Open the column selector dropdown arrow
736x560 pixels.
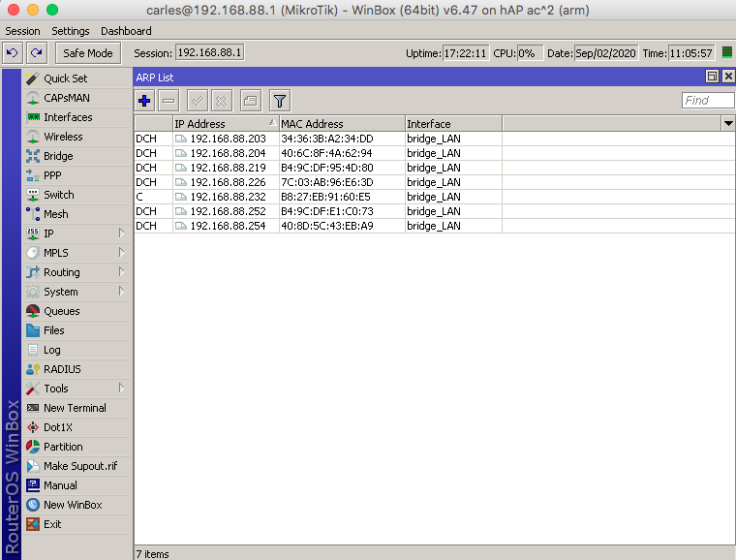728,123
